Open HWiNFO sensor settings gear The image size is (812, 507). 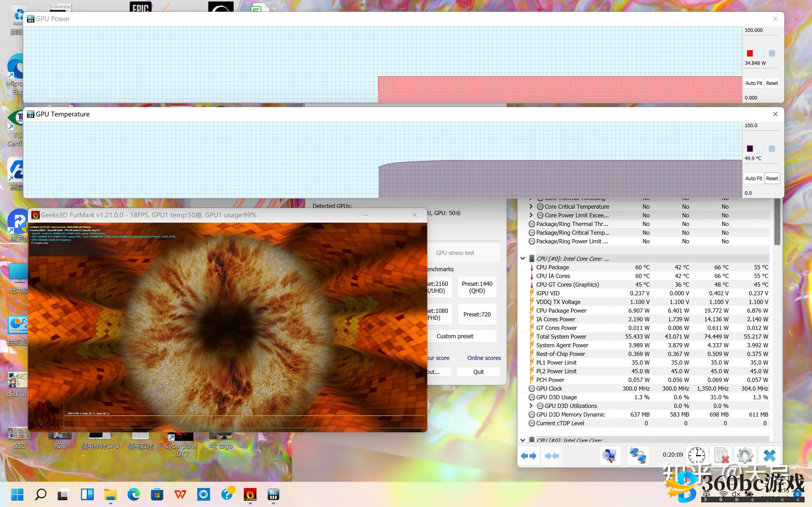[x=745, y=456]
